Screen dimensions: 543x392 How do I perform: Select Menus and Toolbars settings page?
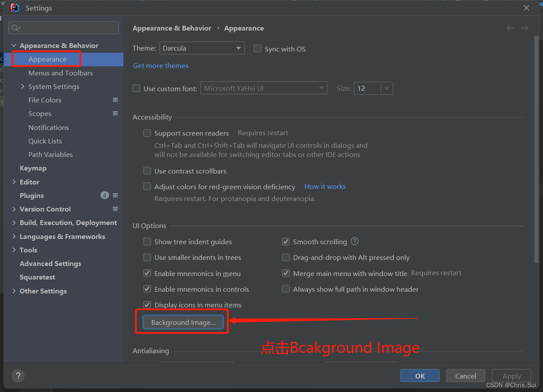(61, 73)
